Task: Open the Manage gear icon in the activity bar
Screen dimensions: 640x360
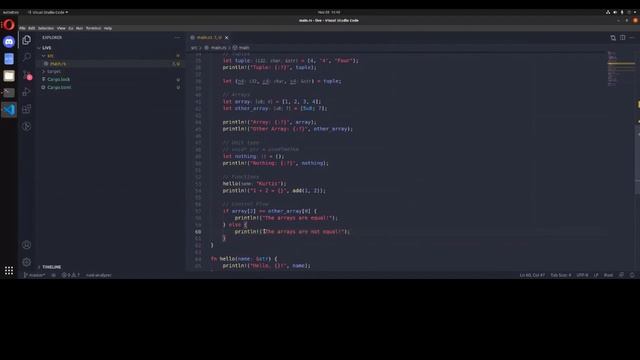Action: click(27, 262)
